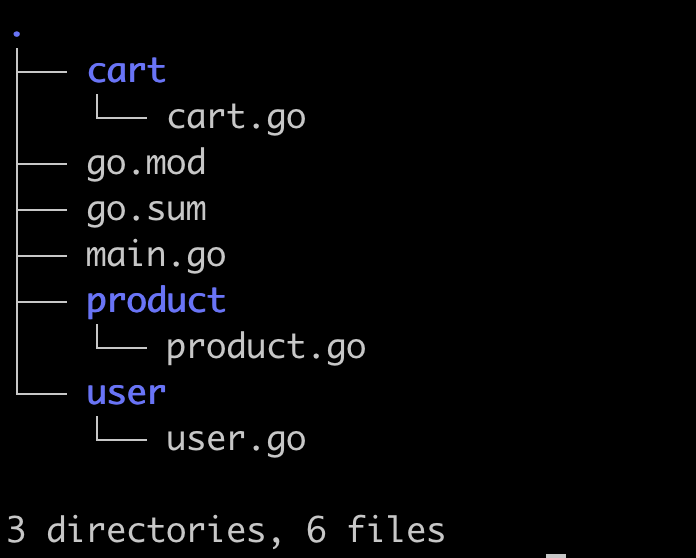This screenshot has width=696, height=558.
Task: Click the connector before user.go
Action: [120, 435]
